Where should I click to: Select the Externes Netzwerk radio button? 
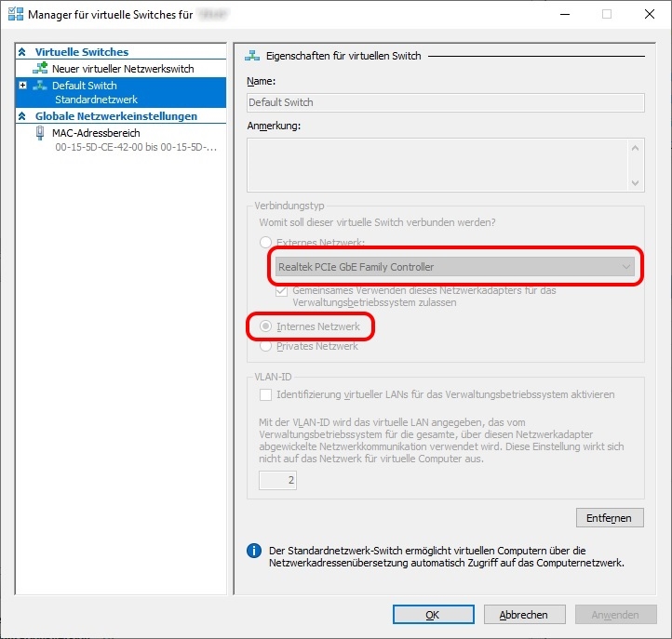point(265,242)
